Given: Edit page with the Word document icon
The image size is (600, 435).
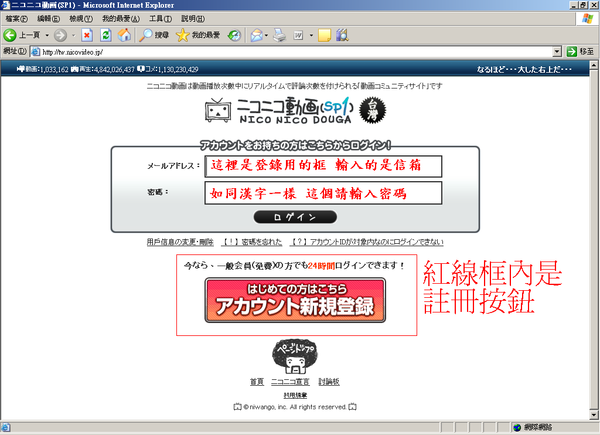Looking at the screenshot, I should click(298, 35).
